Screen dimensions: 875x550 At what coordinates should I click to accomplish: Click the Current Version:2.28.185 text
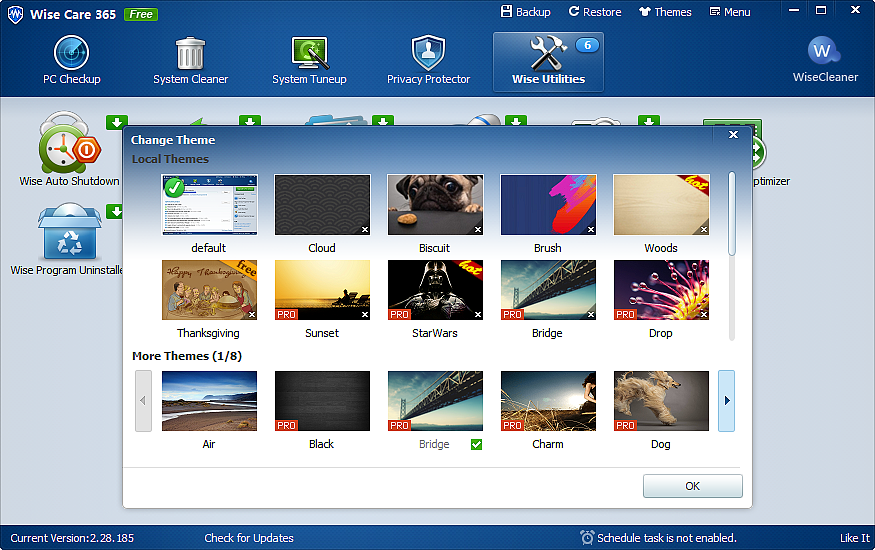coord(72,538)
